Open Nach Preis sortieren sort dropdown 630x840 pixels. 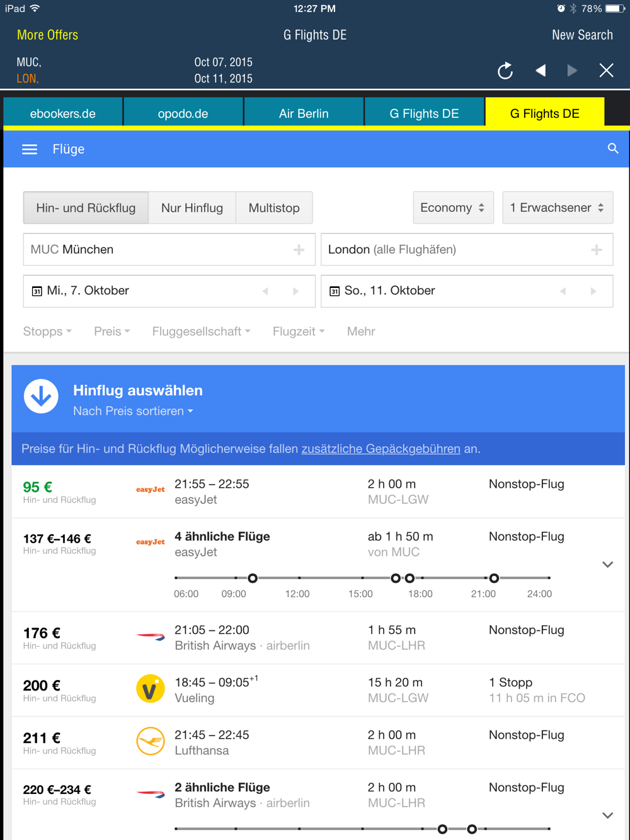tap(133, 411)
